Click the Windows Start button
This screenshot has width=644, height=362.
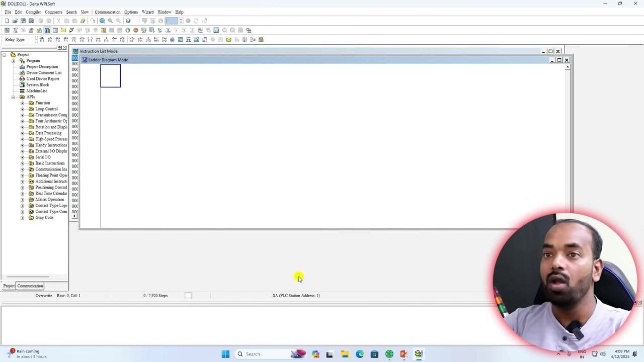coord(225,354)
